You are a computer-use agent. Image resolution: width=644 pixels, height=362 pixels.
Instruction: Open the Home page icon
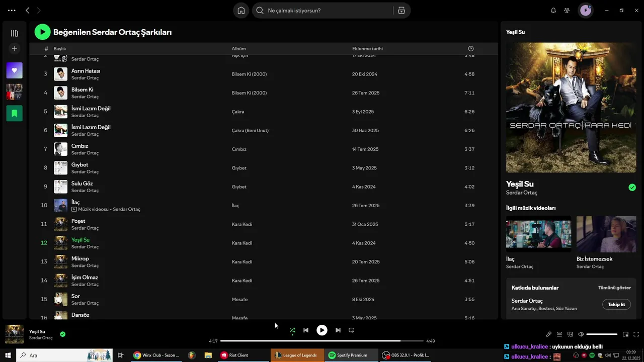pos(241,10)
